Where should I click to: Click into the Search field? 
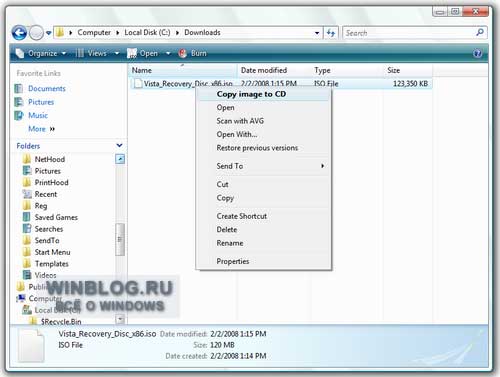pyautogui.click(x=409, y=33)
